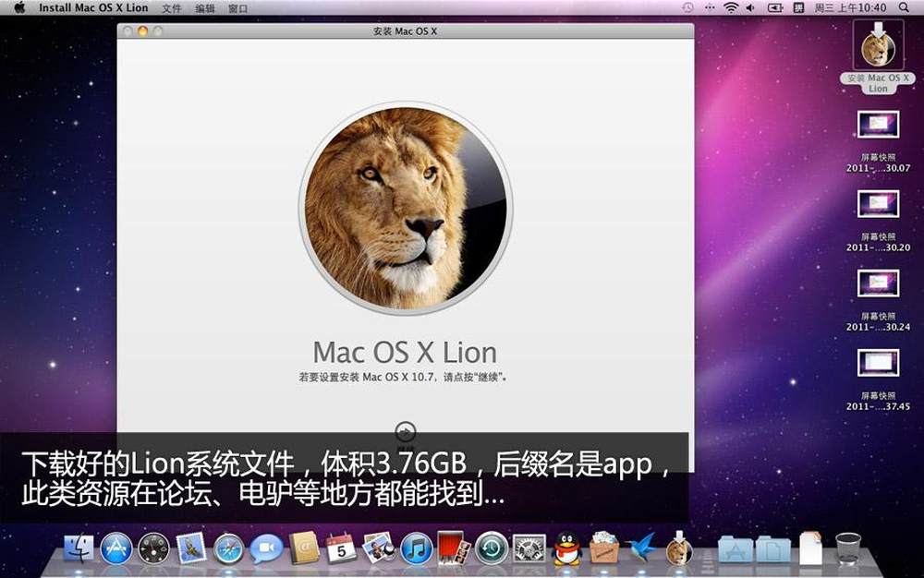Open the Trash in the Dock
Viewport: 924px width, 578px height.
pos(848,548)
